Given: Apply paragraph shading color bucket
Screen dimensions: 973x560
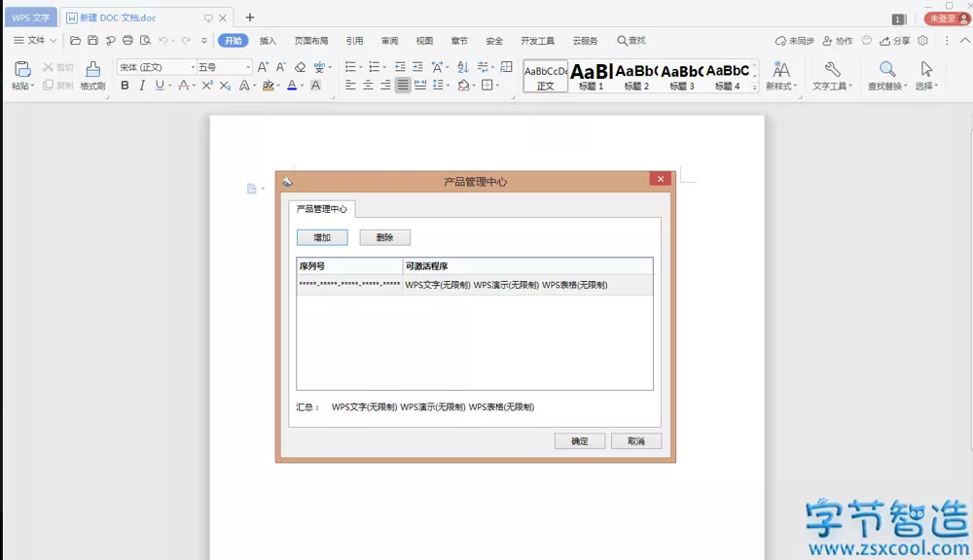Looking at the screenshot, I should 463,85.
